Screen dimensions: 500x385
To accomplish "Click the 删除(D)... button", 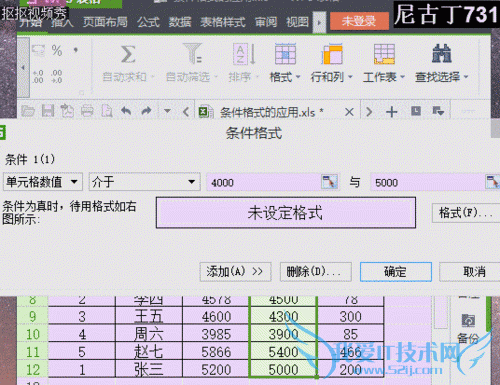I will tap(315, 272).
